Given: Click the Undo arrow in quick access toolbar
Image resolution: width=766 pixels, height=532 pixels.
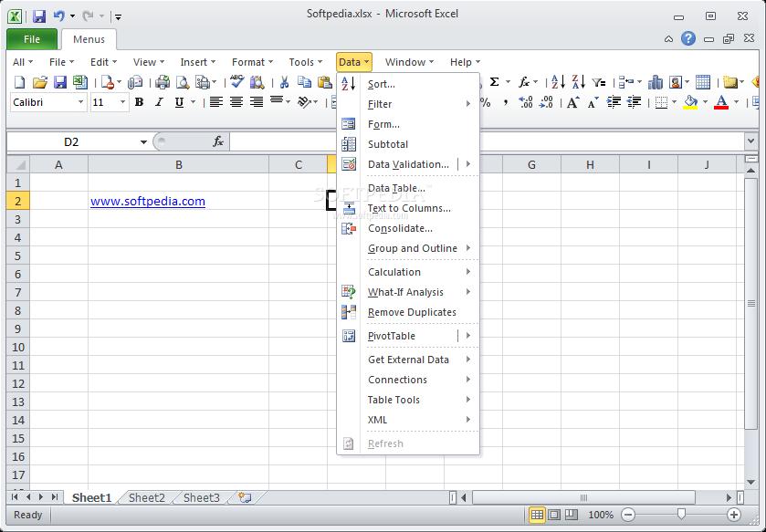Looking at the screenshot, I should pyautogui.click(x=59, y=16).
